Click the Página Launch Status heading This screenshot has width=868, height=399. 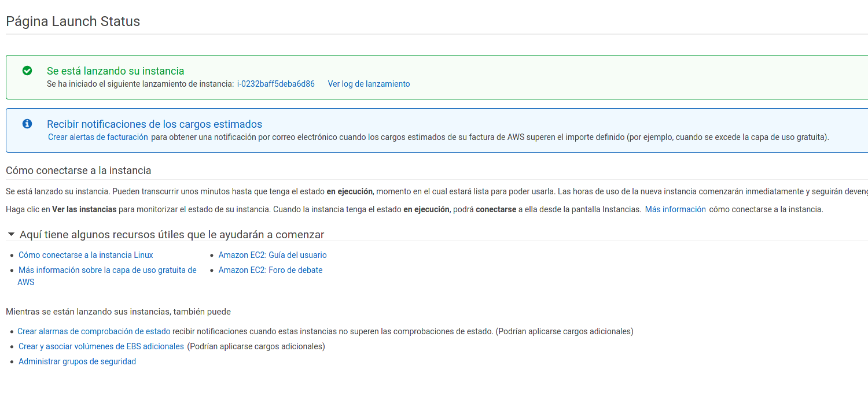pos(72,21)
